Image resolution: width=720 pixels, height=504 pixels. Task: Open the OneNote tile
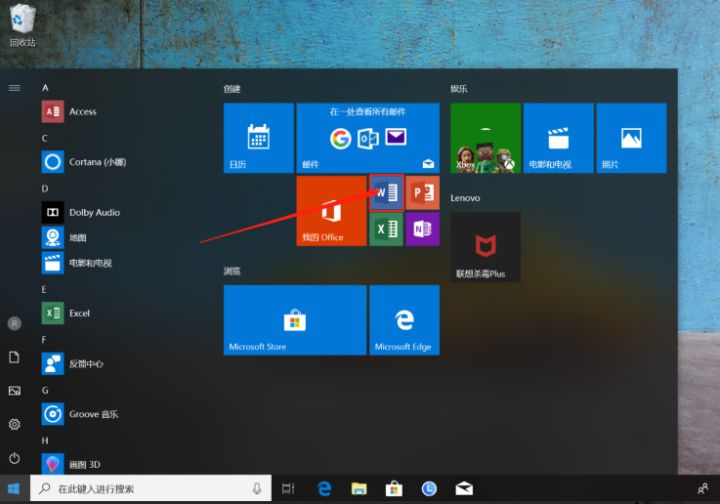click(x=422, y=229)
